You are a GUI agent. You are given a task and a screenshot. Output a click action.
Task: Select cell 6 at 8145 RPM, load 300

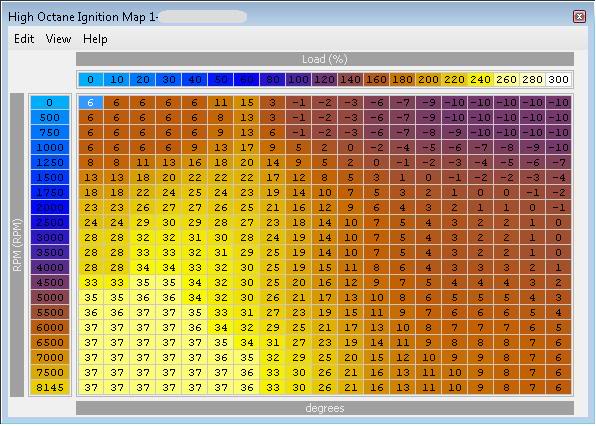point(558,387)
